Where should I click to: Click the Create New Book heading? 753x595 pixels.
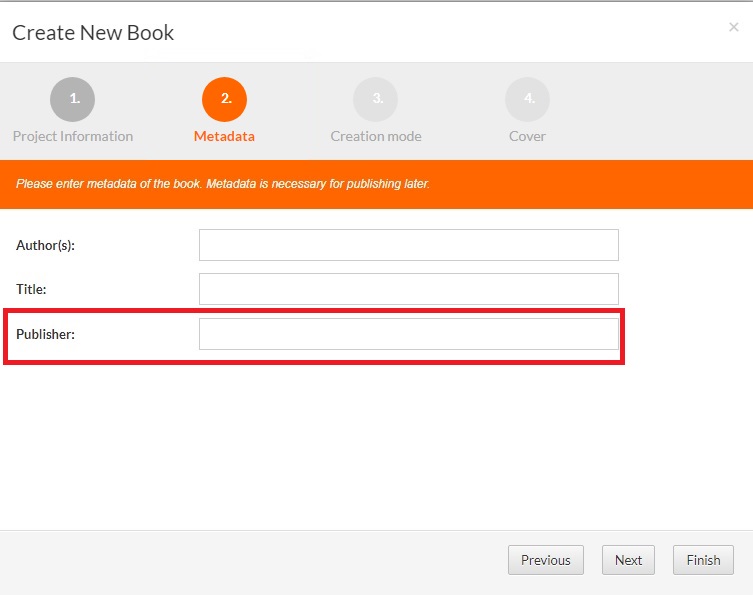click(93, 33)
